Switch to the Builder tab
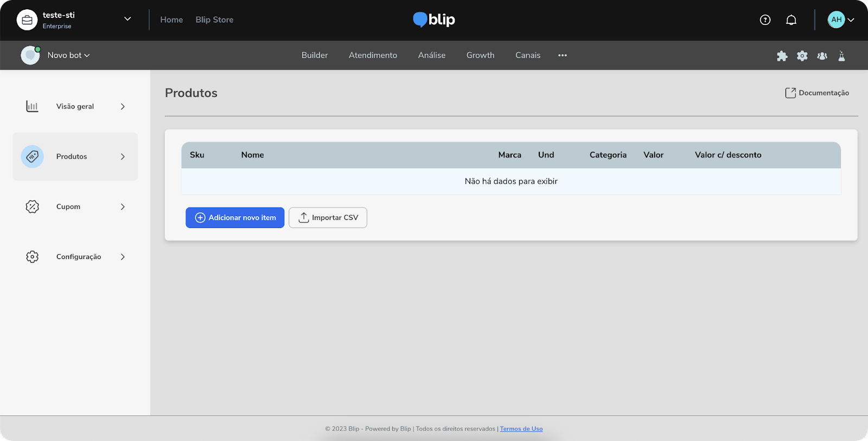Image resolution: width=868 pixels, height=441 pixels. 315,55
